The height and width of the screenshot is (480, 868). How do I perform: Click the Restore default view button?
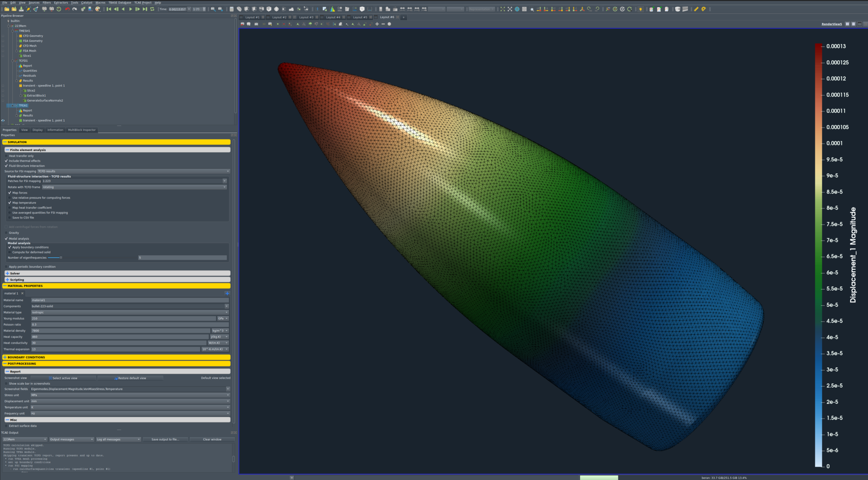pos(130,378)
